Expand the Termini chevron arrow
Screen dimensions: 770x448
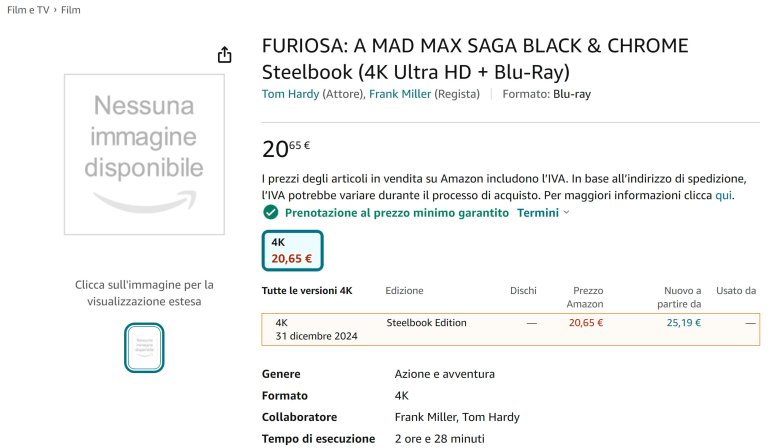(567, 213)
